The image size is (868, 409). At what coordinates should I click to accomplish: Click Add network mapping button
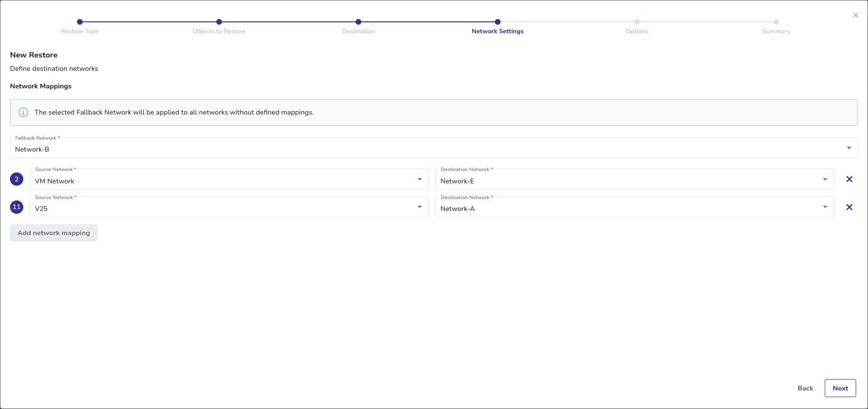tap(54, 233)
